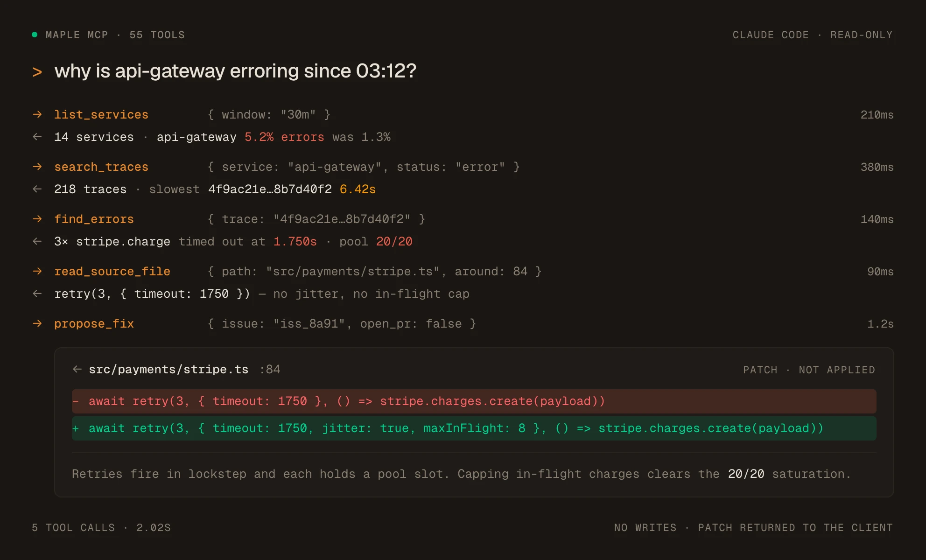
Task: Click the 'CLAUDE CODE · READ-ONLY' label
Action: pos(813,35)
